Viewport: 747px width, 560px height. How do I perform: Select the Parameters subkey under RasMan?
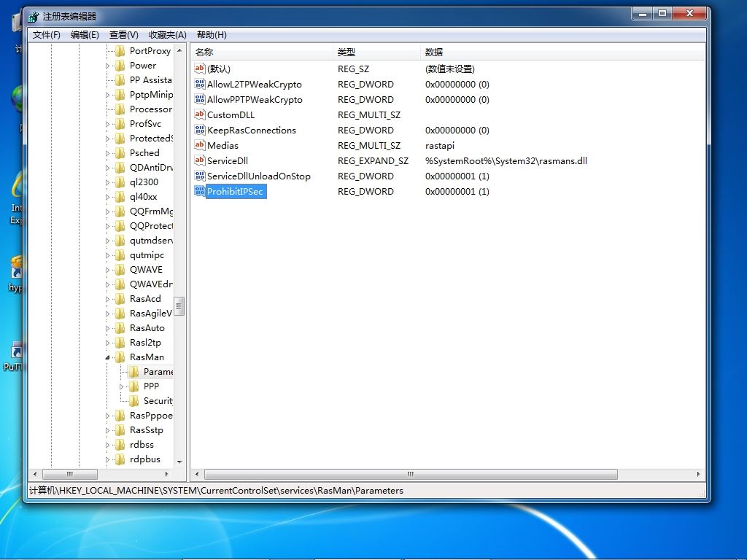(x=158, y=371)
